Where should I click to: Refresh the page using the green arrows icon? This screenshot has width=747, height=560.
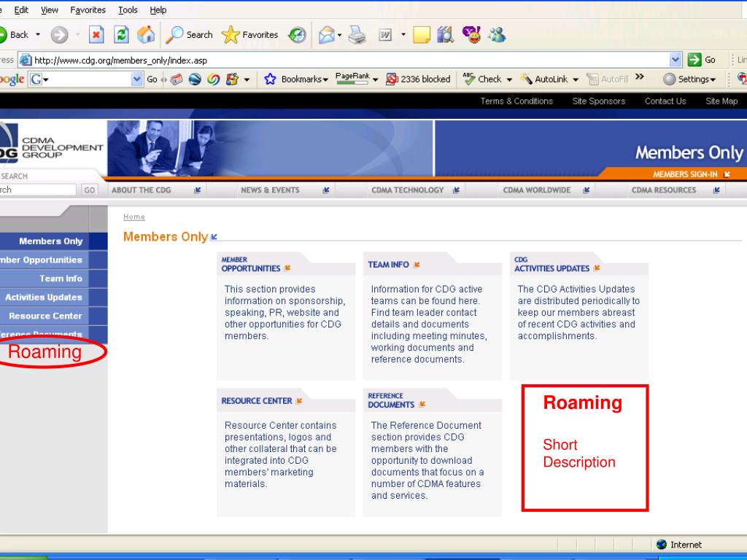[122, 35]
